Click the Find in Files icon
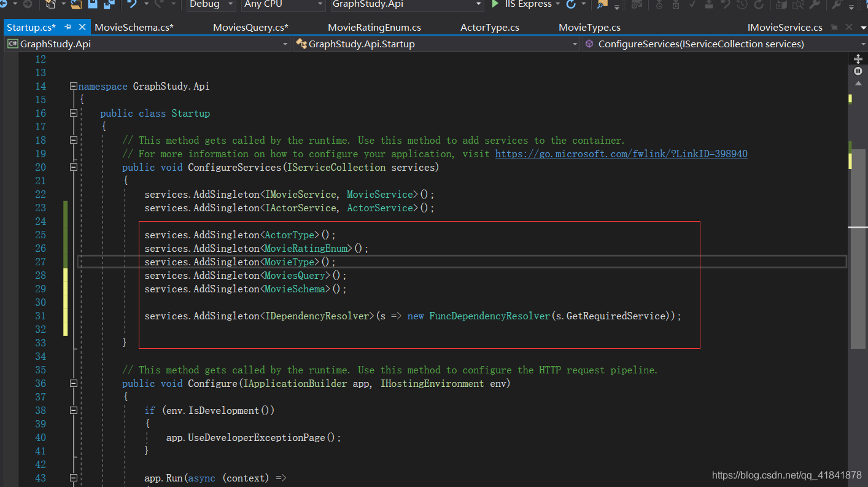 [x=602, y=4]
